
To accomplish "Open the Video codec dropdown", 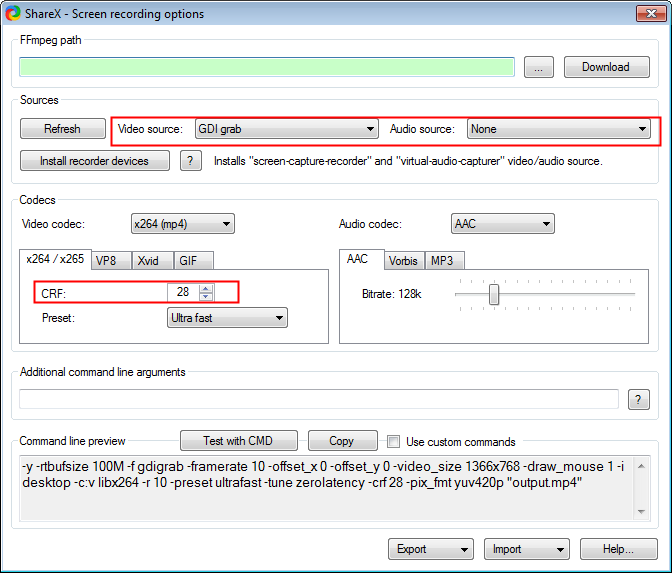I will point(183,224).
